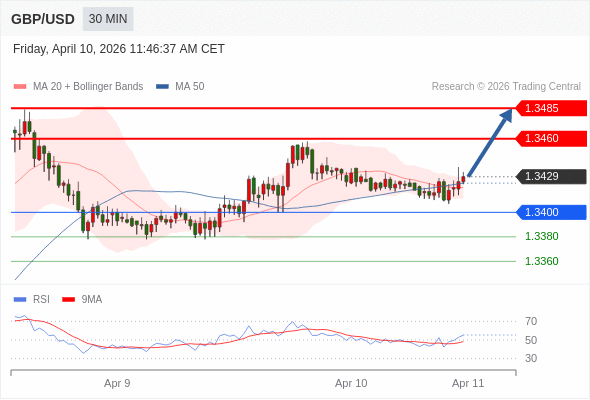This screenshot has width=590, height=400.
Task: Select the 1.3460 resistance price tag
Action: pos(551,138)
